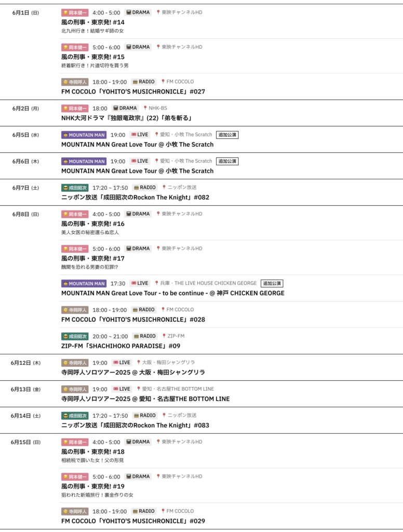Open 寺岡呼人ソロツアー2025 名古屋THE BOTTOM LINE title
The image size is (403, 532).
point(145,399)
